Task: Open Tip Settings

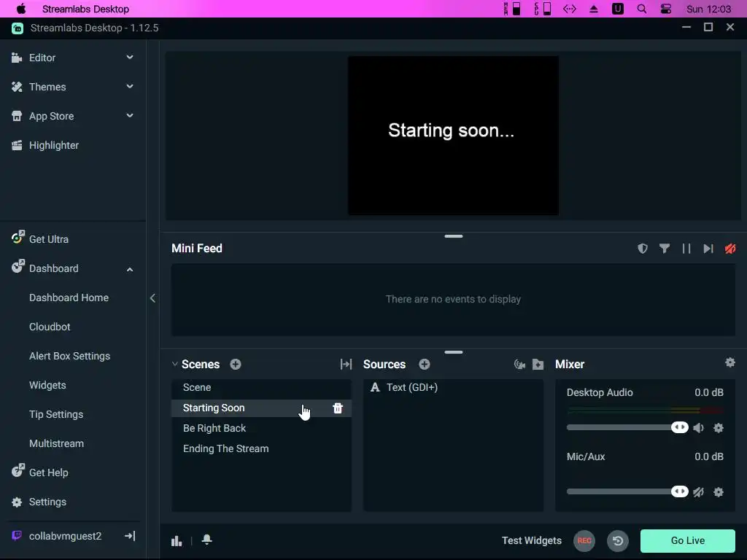Action: coord(55,414)
